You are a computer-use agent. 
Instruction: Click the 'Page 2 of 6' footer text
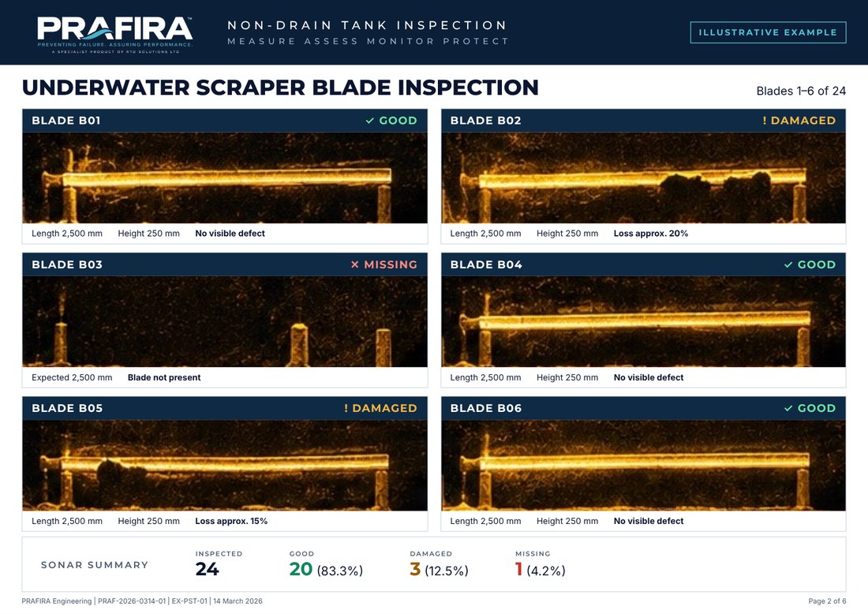point(827,601)
